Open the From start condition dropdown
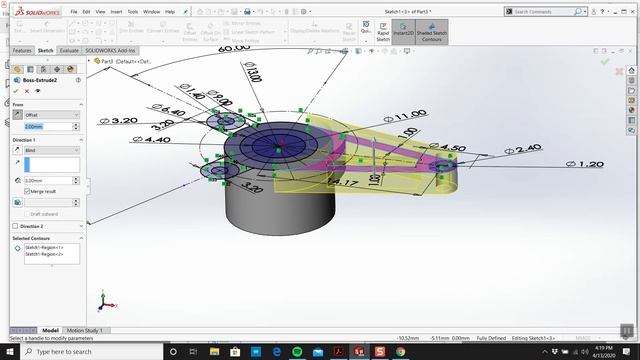Image resolution: width=640 pixels, height=360 pixels. [x=52, y=115]
